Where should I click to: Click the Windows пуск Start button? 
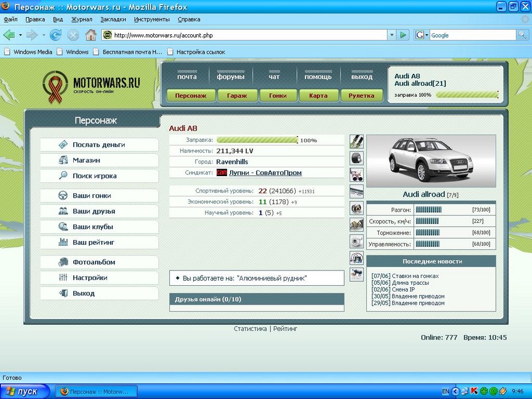[25, 392]
